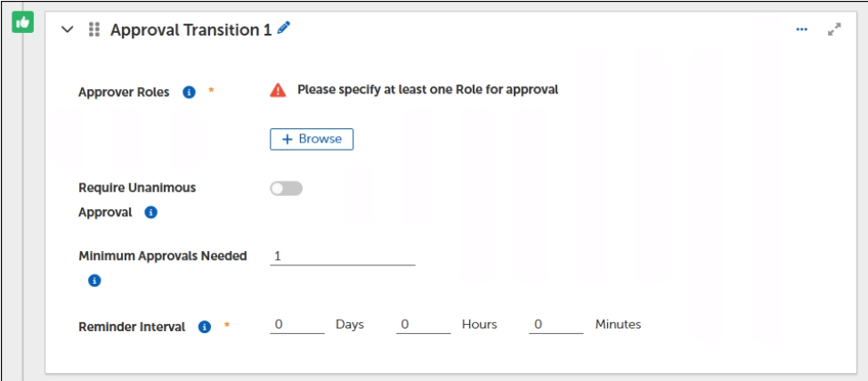The width and height of the screenshot is (868, 381).
Task: Click the role-required validation message
Action: (427, 90)
